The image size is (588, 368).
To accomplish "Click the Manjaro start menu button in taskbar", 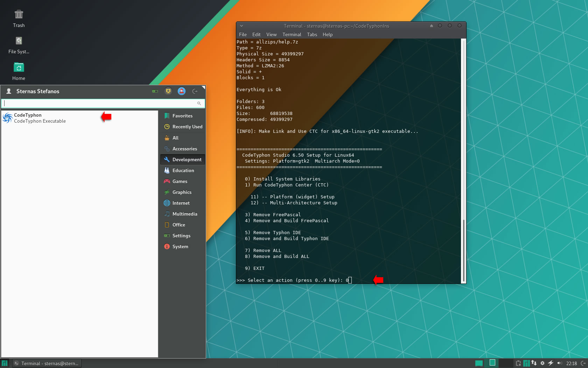I will 5,363.
